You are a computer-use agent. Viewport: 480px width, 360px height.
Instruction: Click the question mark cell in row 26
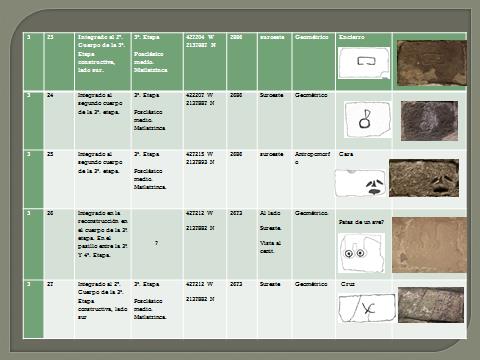coord(157,244)
